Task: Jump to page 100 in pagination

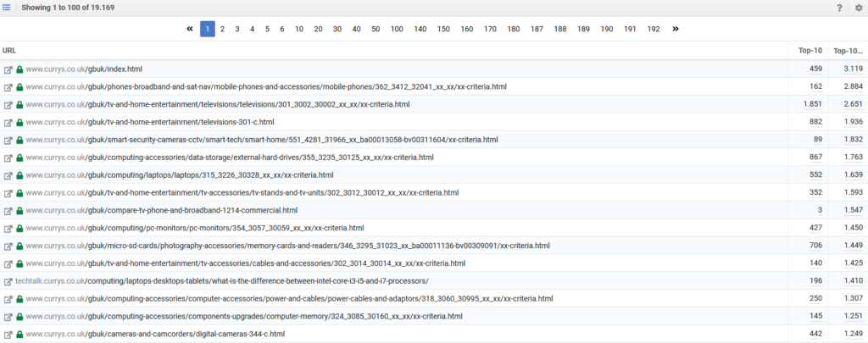Action: click(397, 29)
